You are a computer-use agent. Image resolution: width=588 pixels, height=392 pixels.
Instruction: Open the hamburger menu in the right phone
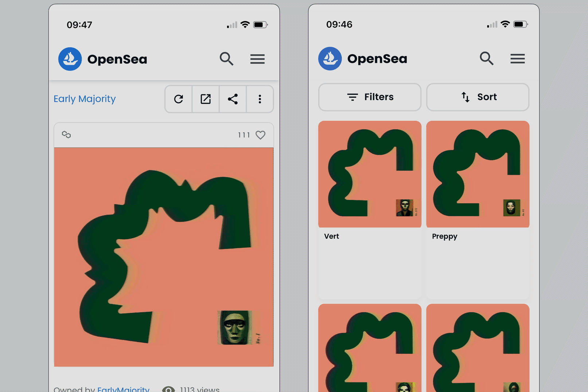pyautogui.click(x=518, y=59)
